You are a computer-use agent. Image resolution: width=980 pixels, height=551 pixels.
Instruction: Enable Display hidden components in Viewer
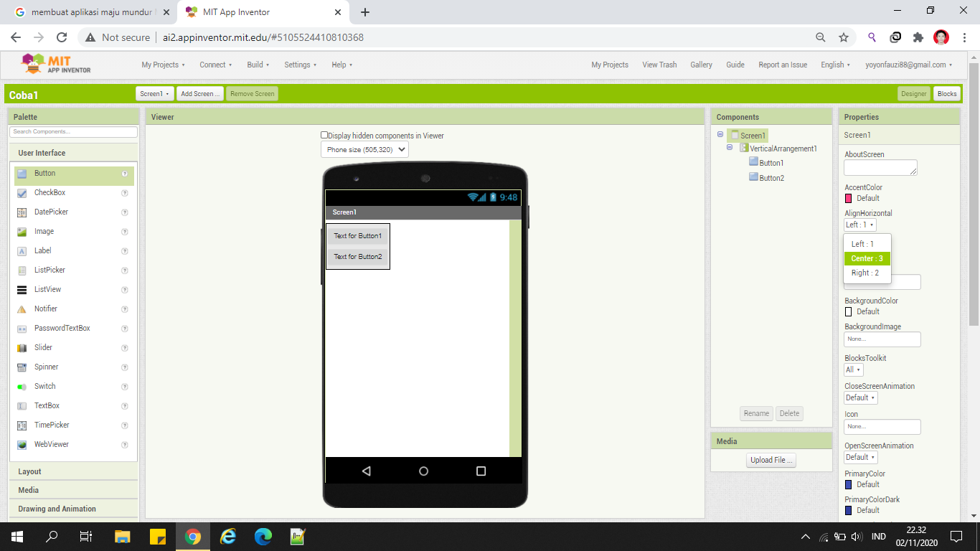tap(324, 135)
